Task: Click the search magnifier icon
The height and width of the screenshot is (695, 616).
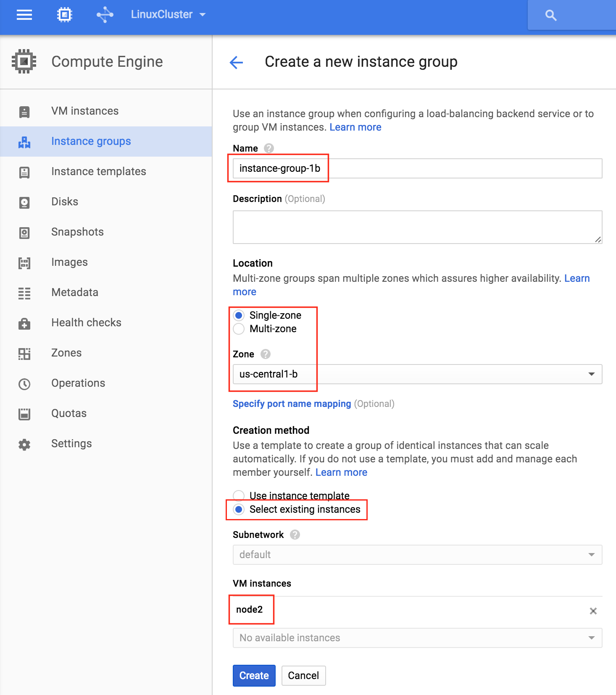Action: pyautogui.click(x=550, y=16)
